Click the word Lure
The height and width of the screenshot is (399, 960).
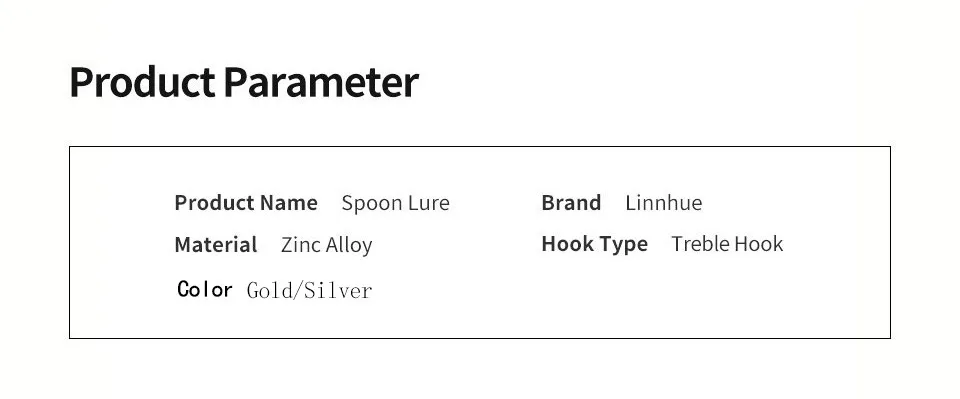[429, 203]
